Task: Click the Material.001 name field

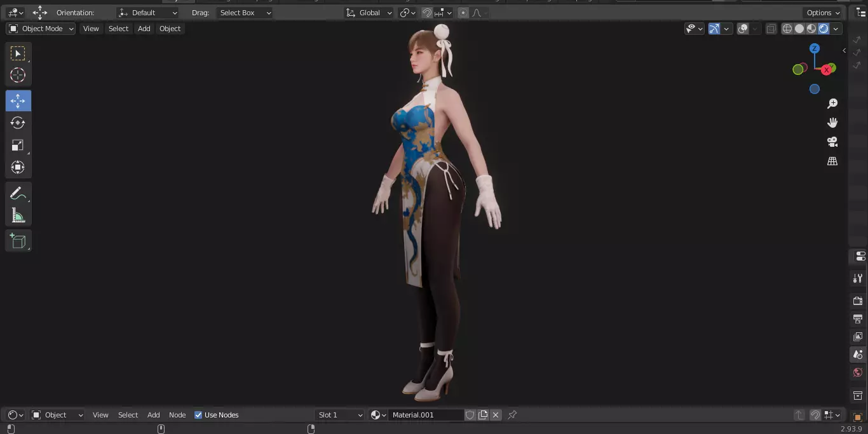Action: click(x=426, y=415)
